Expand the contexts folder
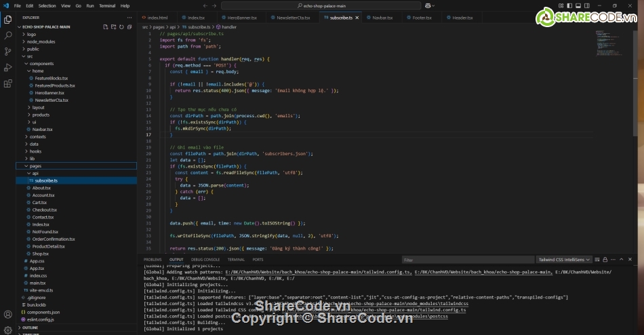This screenshot has width=644, height=335. point(37,137)
